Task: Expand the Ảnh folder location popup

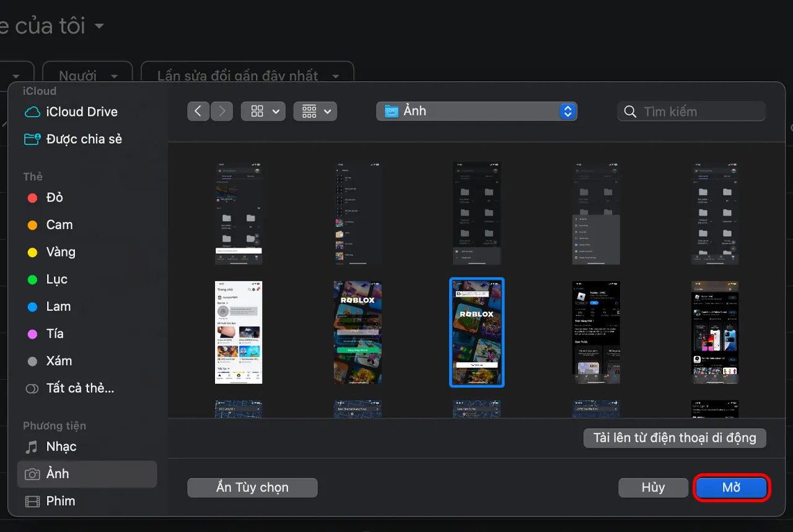Action: pyautogui.click(x=476, y=111)
